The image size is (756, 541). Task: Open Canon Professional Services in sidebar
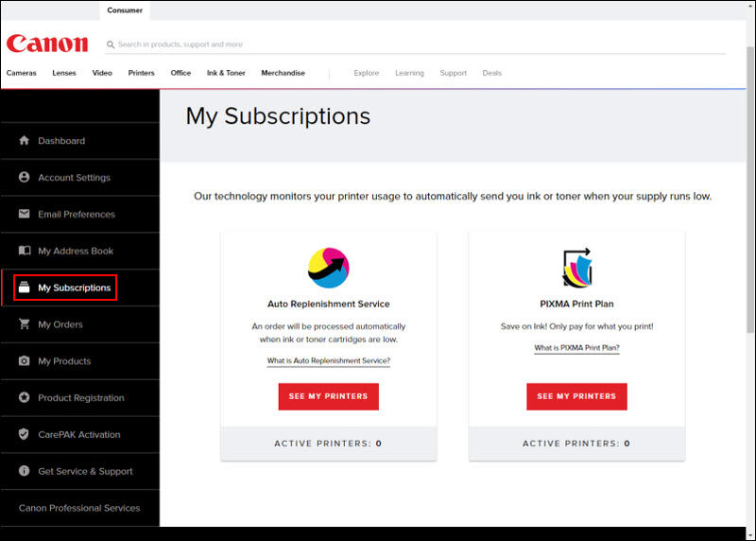[x=79, y=508]
